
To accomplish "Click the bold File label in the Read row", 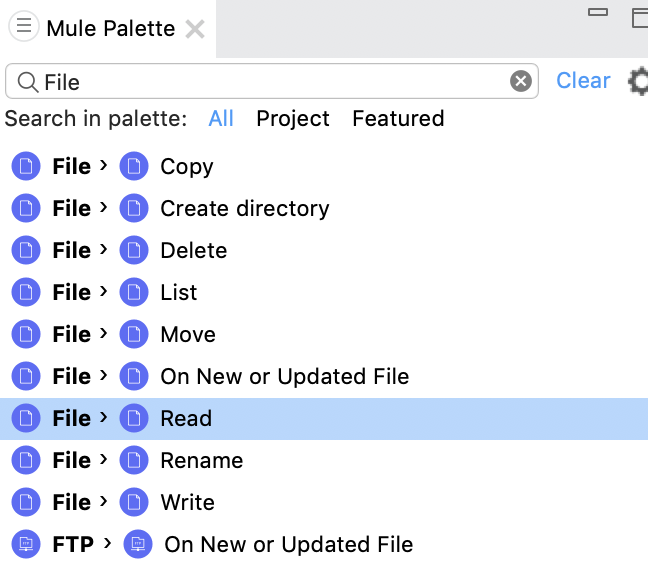I will click(71, 418).
